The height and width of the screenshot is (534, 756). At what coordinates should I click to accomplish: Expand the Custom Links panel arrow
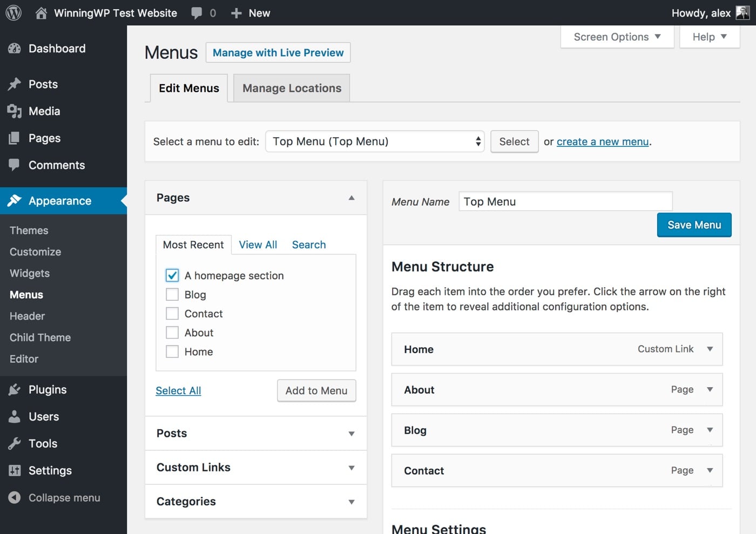coord(352,468)
